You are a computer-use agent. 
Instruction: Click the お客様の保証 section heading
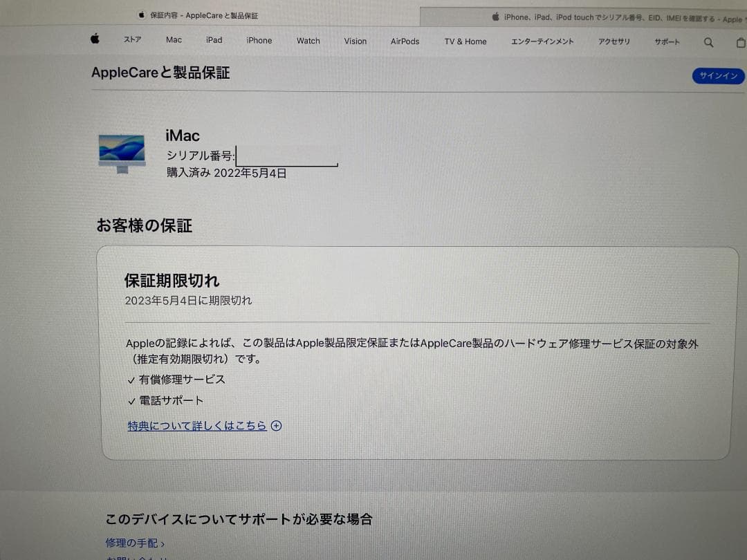pyautogui.click(x=145, y=225)
